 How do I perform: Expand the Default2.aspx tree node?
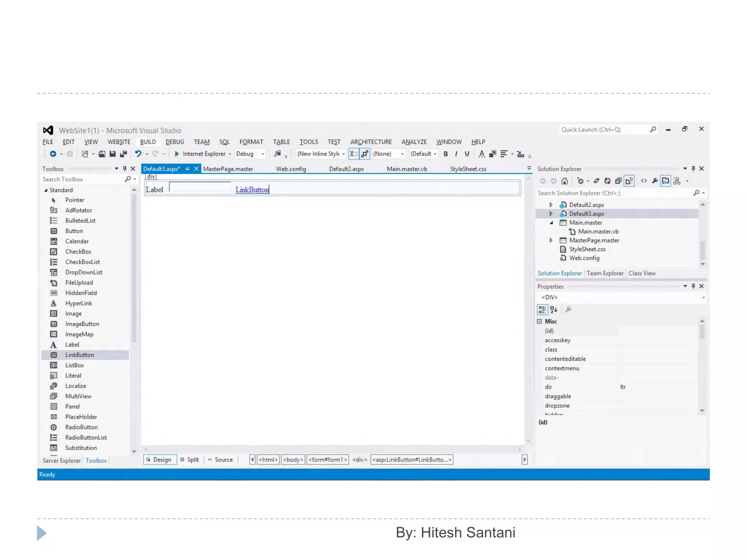(551, 205)
